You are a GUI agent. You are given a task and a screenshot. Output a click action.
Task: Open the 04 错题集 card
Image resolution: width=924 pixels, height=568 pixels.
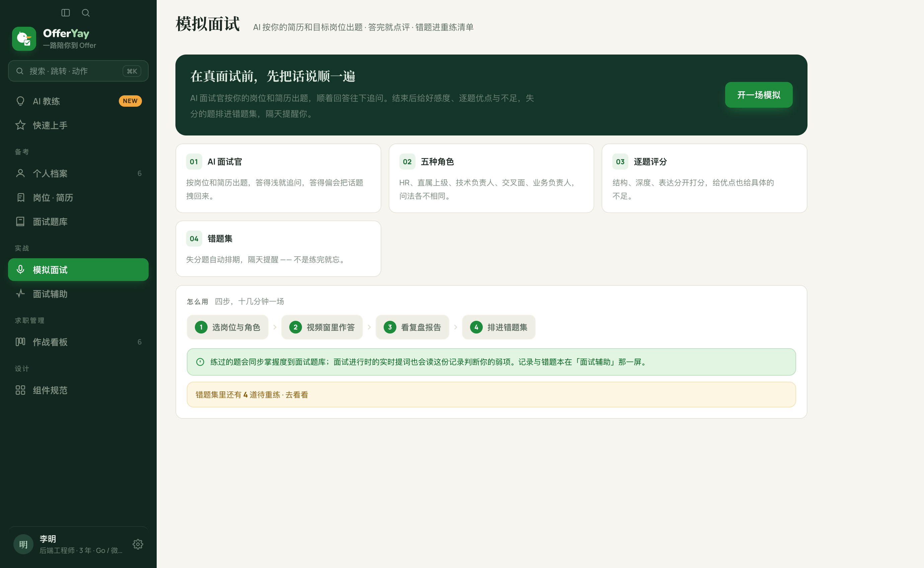click(278, 249)
